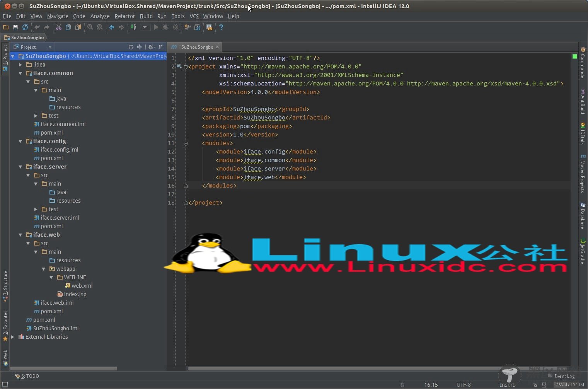This screenshot has width=588, height=389.
Task: Click the Run play icon
Action: (x=156, y=27)
